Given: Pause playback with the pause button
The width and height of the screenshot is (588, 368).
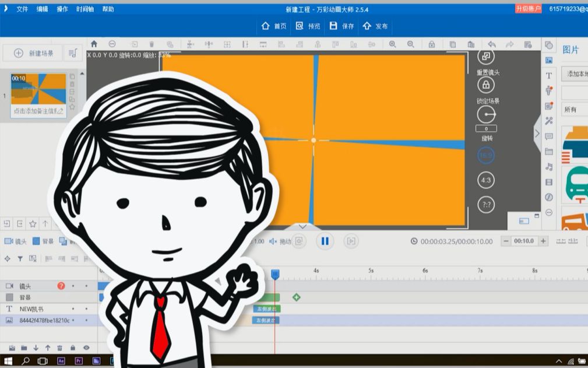Looking at the screenshot, I should pyautogui.click(x=325, y=241).
